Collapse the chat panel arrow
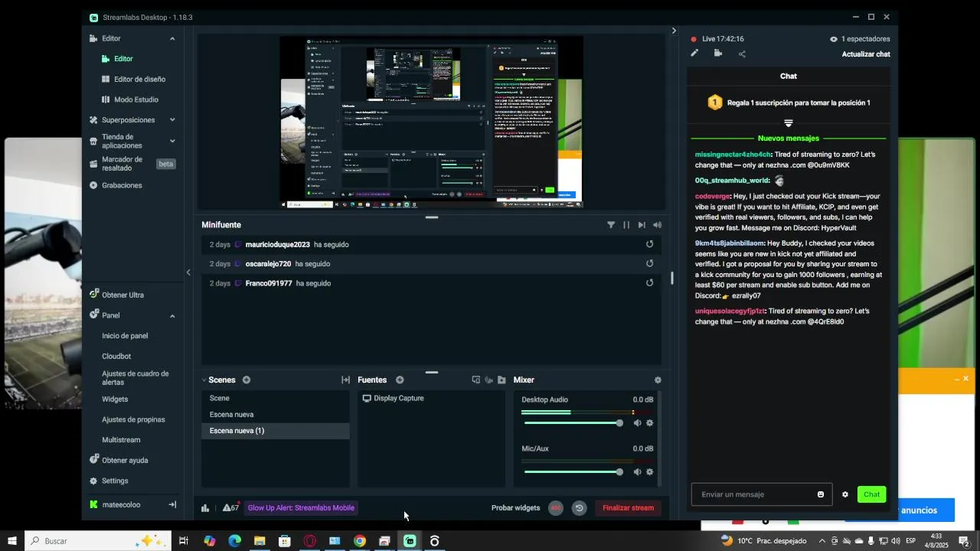The image size is (980, 551). [674, 31]
